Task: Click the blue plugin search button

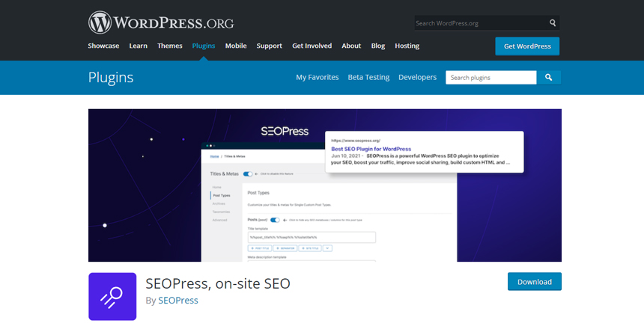Action: pyautogui.click(x=548, y=78)
